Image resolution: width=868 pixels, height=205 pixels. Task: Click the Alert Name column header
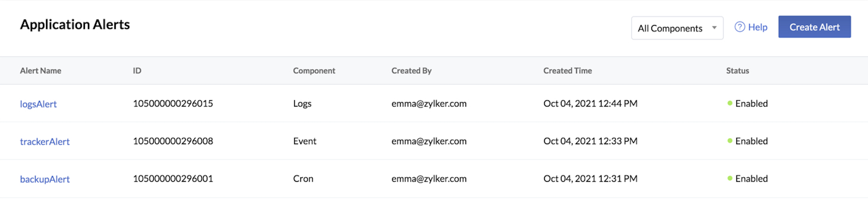pos(40,70)
